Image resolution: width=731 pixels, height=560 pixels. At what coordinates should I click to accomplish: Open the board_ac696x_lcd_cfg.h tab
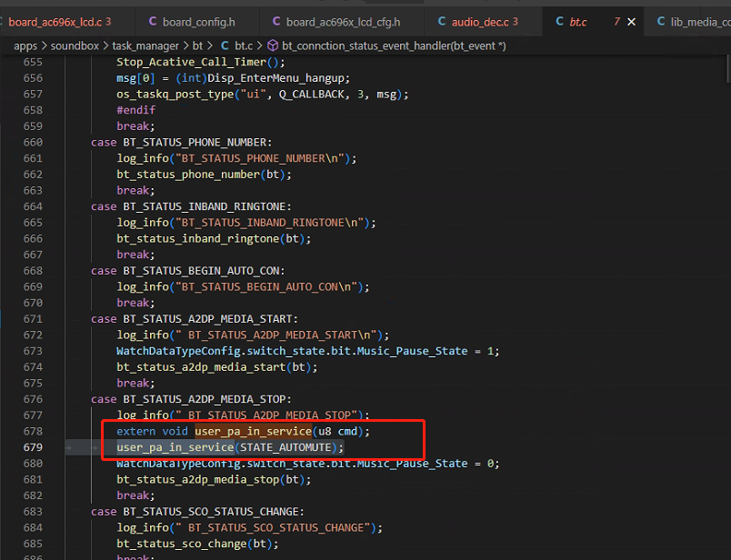point(342,22)
